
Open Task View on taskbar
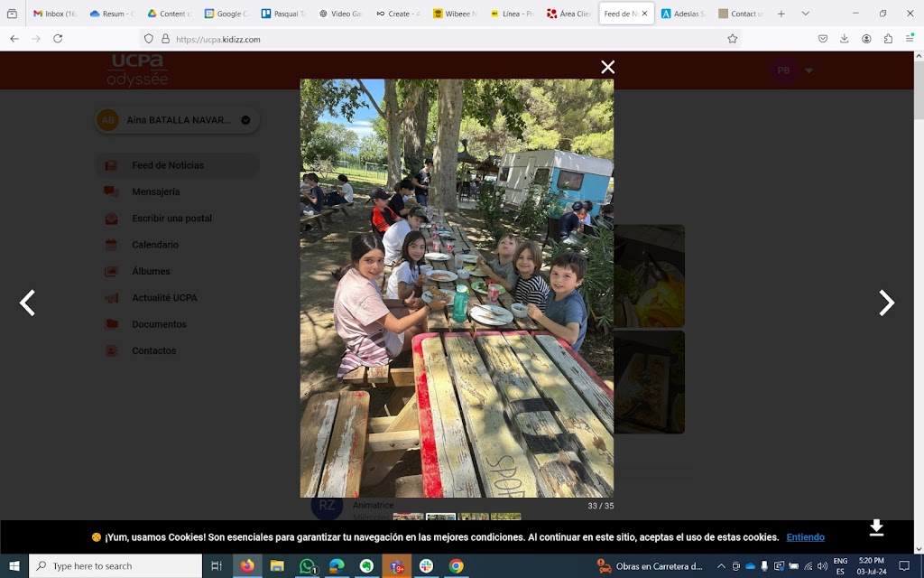click(x=217, y=566)
